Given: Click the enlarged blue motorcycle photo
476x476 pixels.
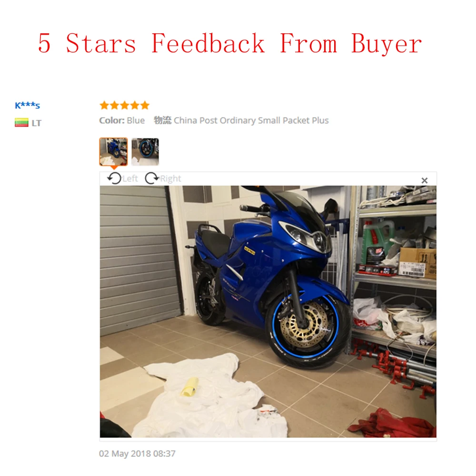Looking at the screenshot, I should coord(268,311).
